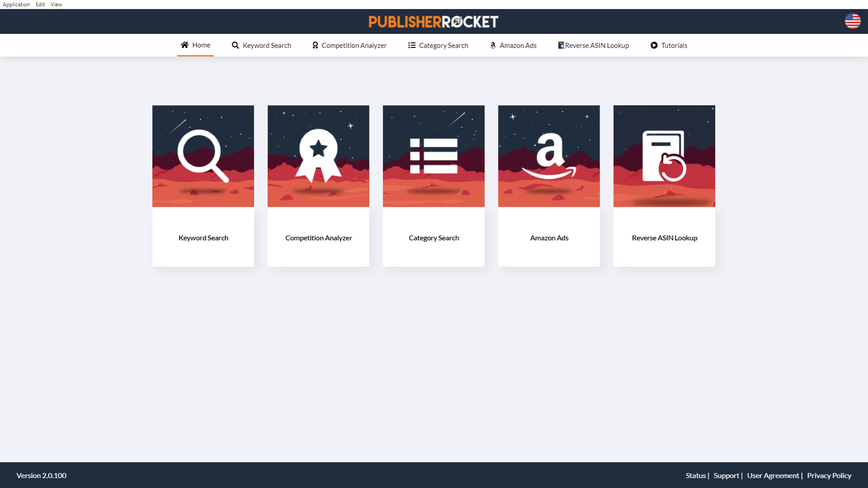The width and height of the screenshot is (868, 488).
Task: Open the Support link in footer
Action: 726,475
